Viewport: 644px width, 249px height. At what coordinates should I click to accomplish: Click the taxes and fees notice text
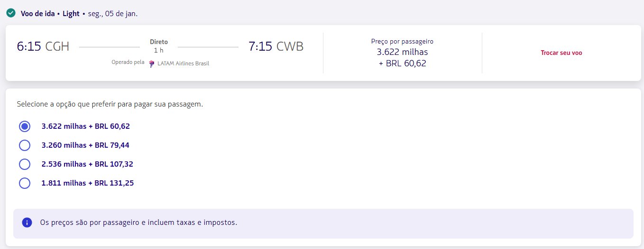tap(138, 222)
